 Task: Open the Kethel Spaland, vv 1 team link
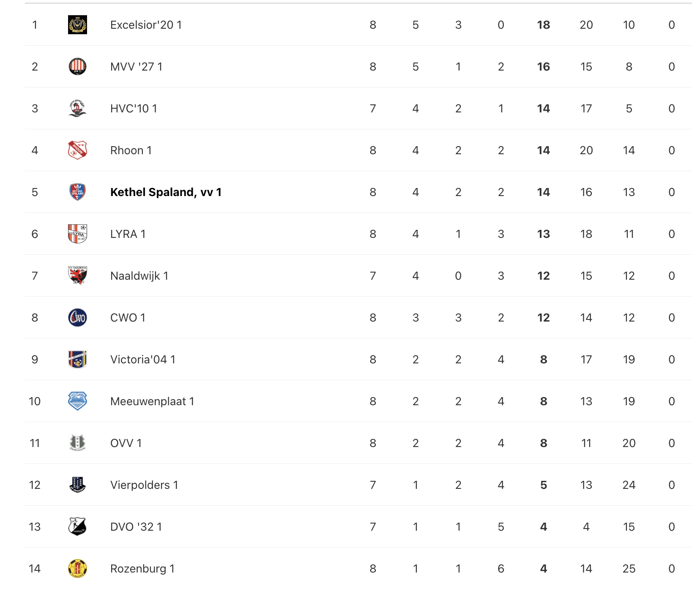tap(166, 192)
